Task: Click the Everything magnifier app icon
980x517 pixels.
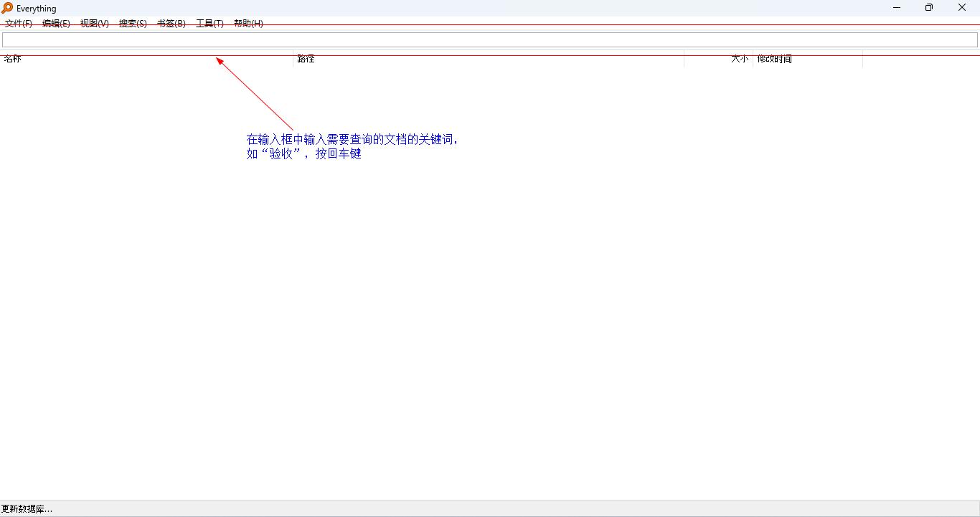Action: pos(7,8)
